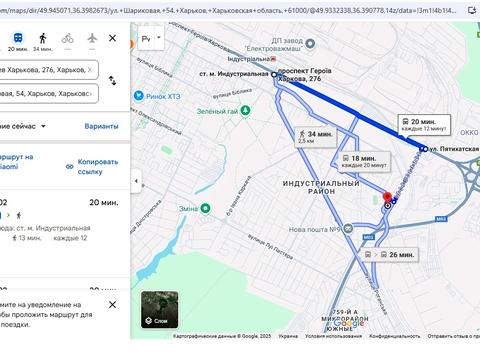
Task: Swap starting point and destination
Action: click(113, 81)
